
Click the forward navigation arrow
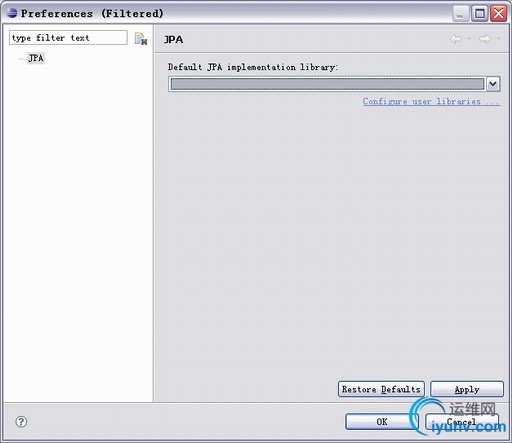click(x=485, y=39)
